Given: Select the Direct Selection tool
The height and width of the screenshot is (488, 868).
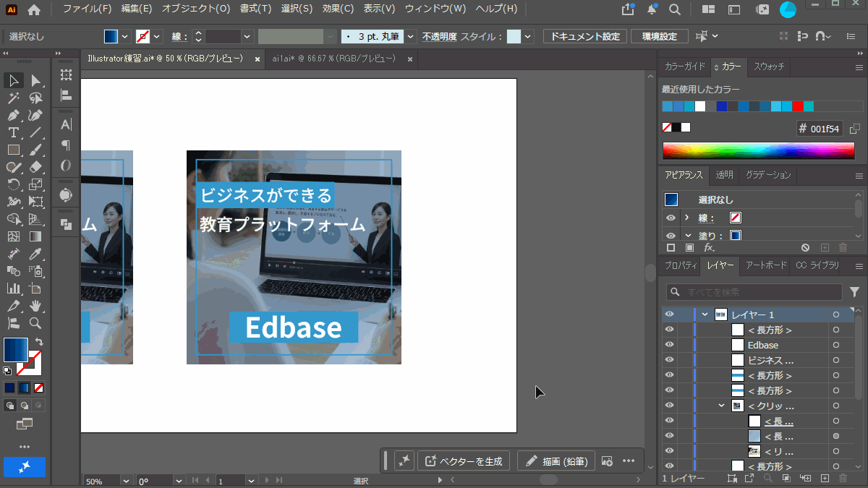Looking at the screenshot, I should coord(35,80).
